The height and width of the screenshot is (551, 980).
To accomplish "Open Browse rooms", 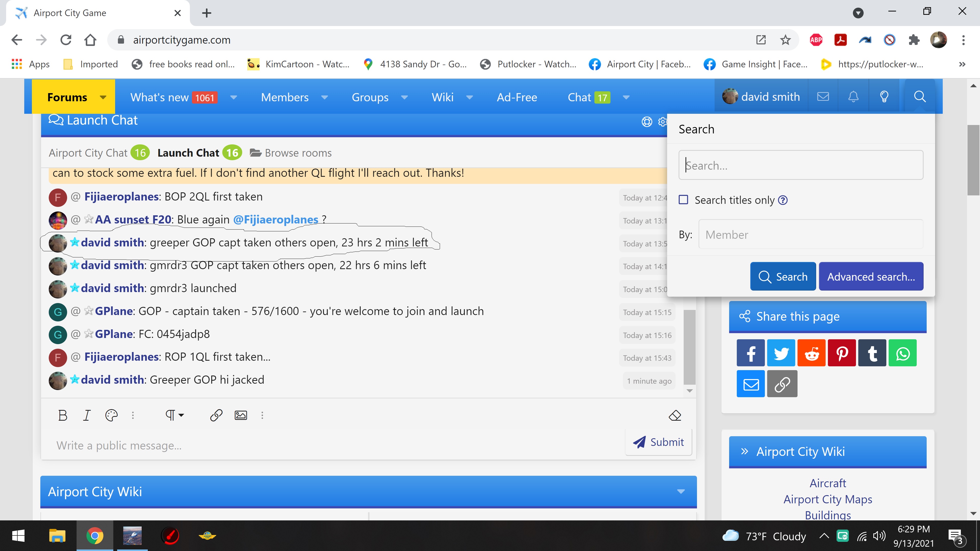I will (x=291, y=153).
